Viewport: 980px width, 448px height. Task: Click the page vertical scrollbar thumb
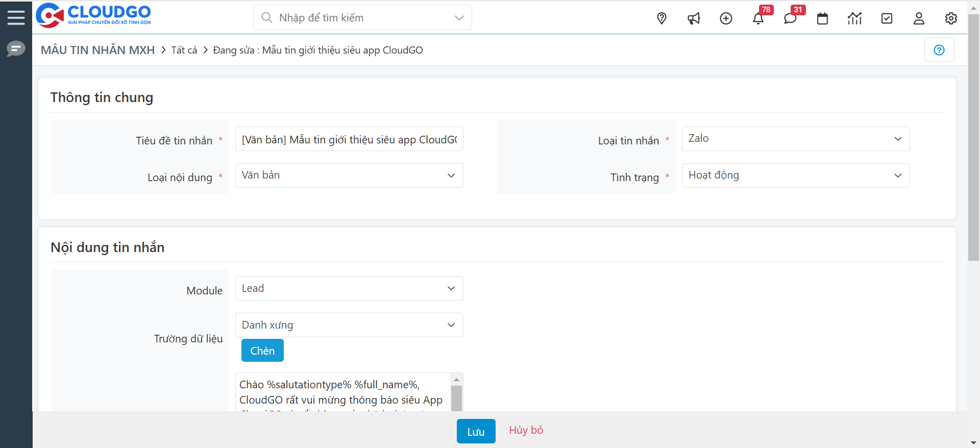tap(973, 138)
